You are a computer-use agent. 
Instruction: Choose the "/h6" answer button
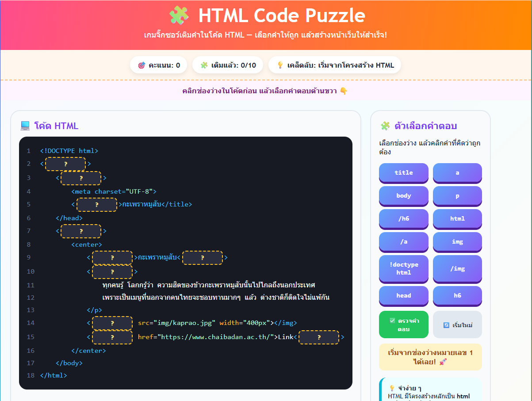click(x=404, y=219)
